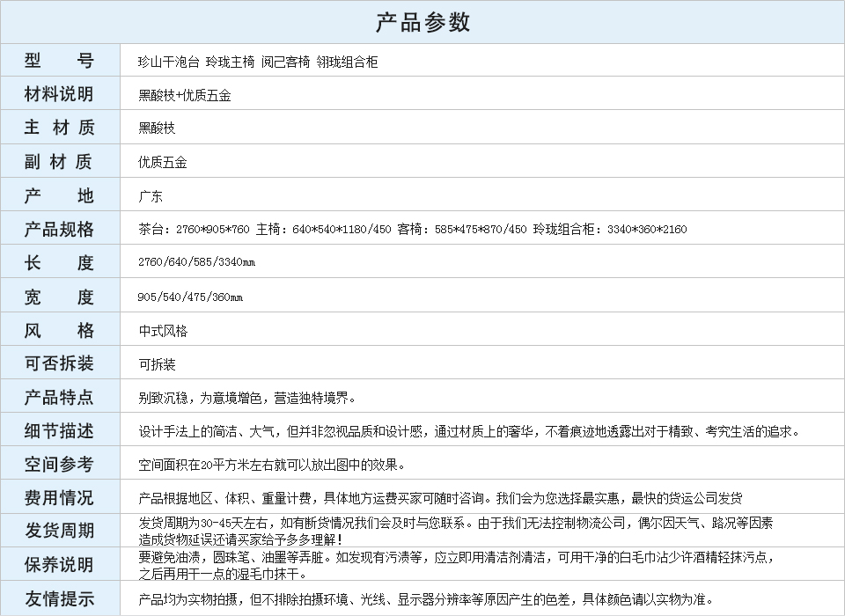This screenshot has height=616, width=845.
Task: Select the 产品规格 row label
Action: pyautogui.click(x=59, y=230)
